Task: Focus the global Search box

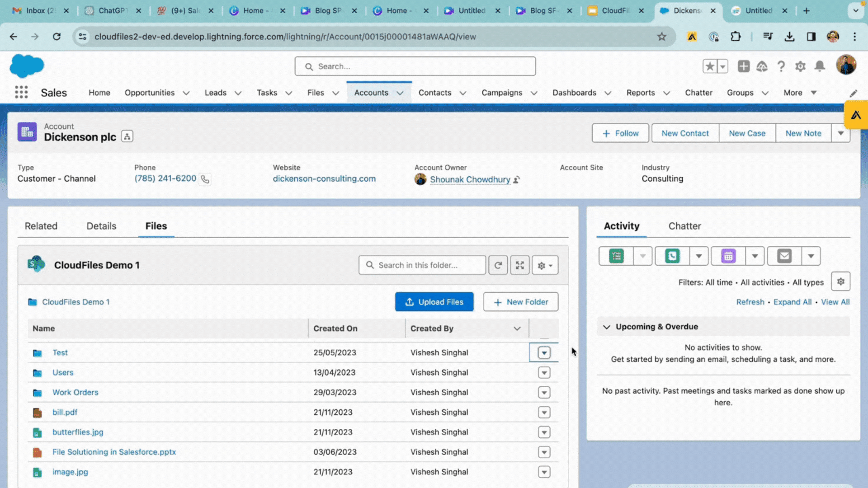Action: click(x=415, y=66)
